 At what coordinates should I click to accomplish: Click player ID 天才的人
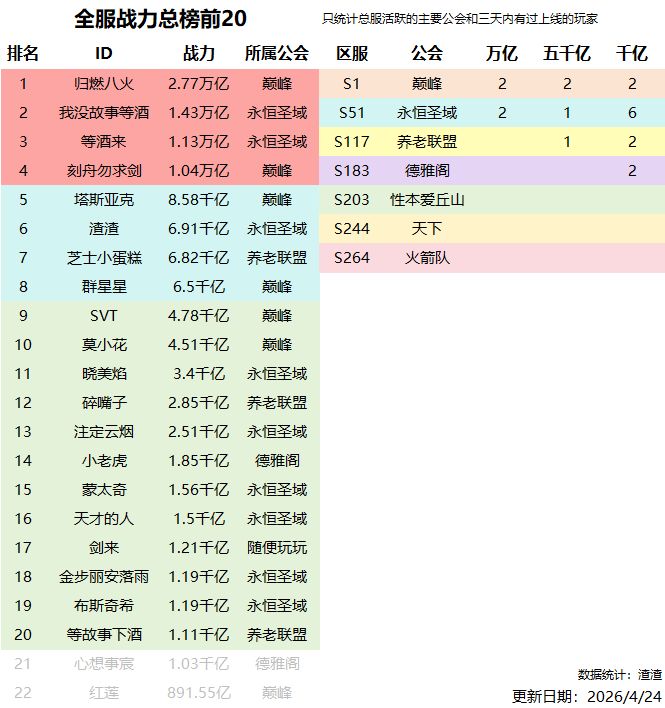[104, 519]
